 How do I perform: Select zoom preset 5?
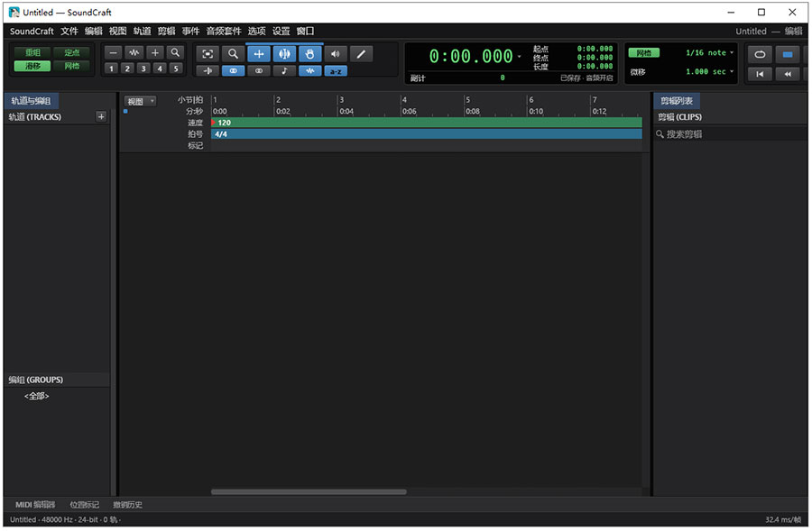pos(176,69)
